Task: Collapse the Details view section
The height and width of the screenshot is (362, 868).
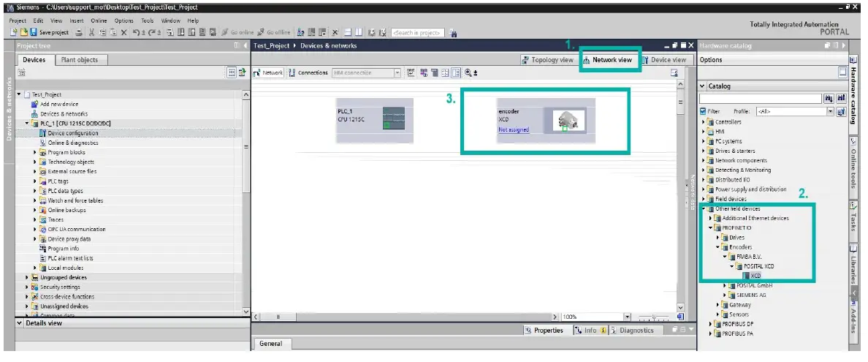Action: pyautogui.click(x=20, y=323)
